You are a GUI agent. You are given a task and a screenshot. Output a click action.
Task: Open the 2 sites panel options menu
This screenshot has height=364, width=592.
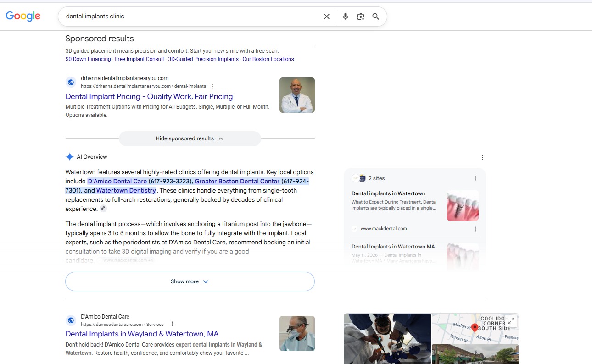click(x=475, y=178)
